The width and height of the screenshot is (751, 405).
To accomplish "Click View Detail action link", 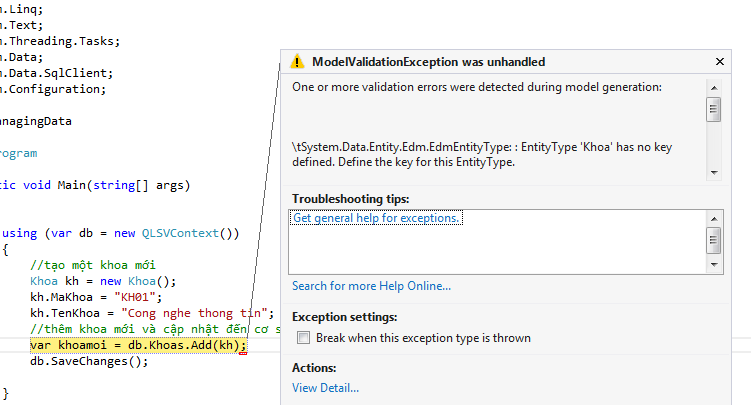I will (x=325, y=388).
